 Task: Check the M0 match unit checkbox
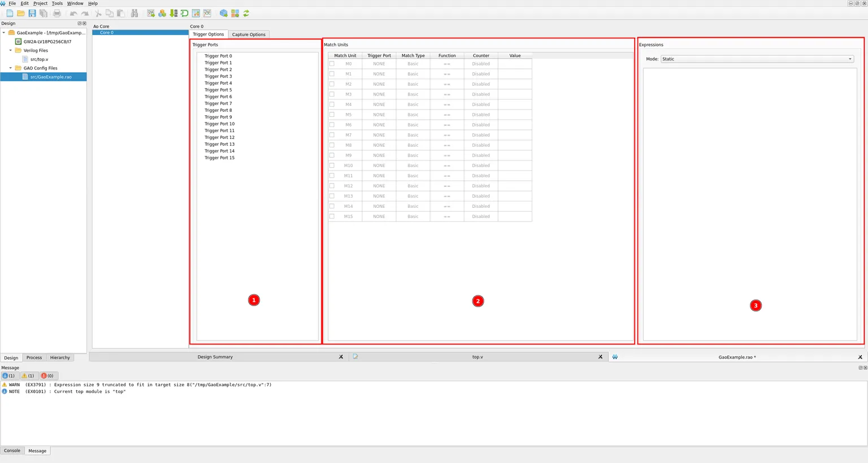coord(332,64)
